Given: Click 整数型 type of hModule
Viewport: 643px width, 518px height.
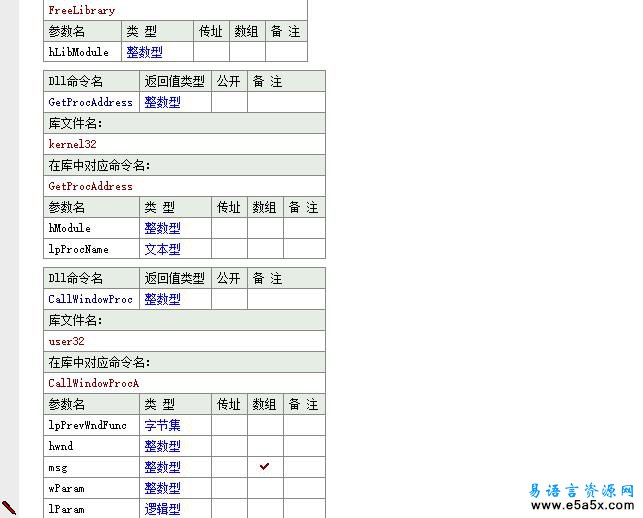Looking at the screenshot, I should 162,228.
